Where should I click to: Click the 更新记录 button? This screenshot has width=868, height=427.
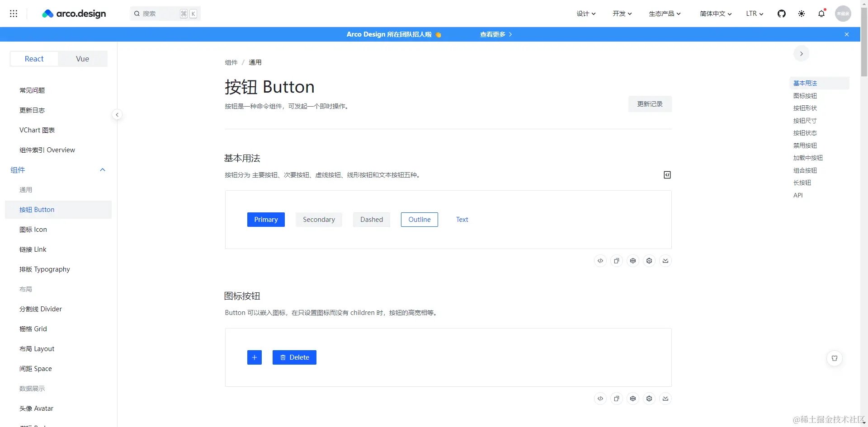pyautogui.click(x=650, y=104)
